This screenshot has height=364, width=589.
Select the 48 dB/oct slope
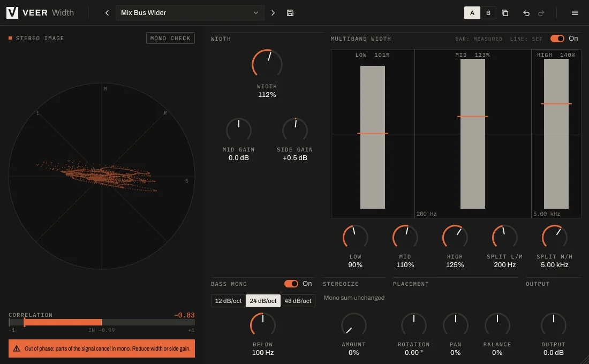tap(298, 301)
